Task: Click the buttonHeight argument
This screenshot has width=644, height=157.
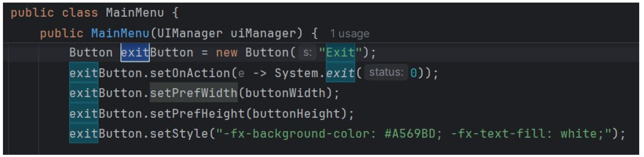Action: (296, 114)
